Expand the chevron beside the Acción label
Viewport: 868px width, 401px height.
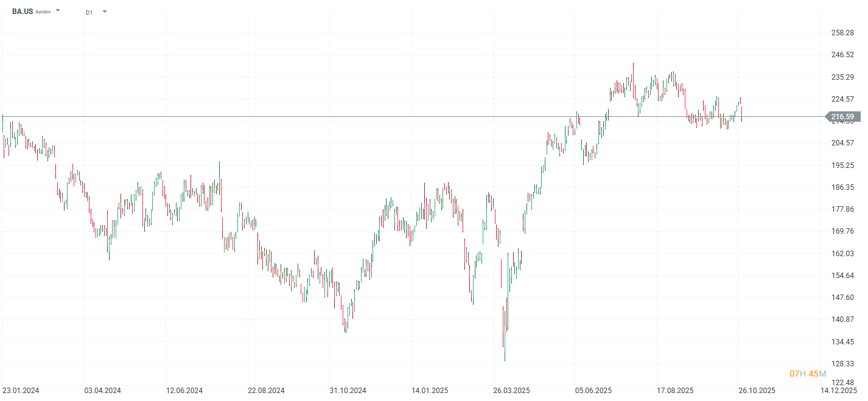[58, 10]
